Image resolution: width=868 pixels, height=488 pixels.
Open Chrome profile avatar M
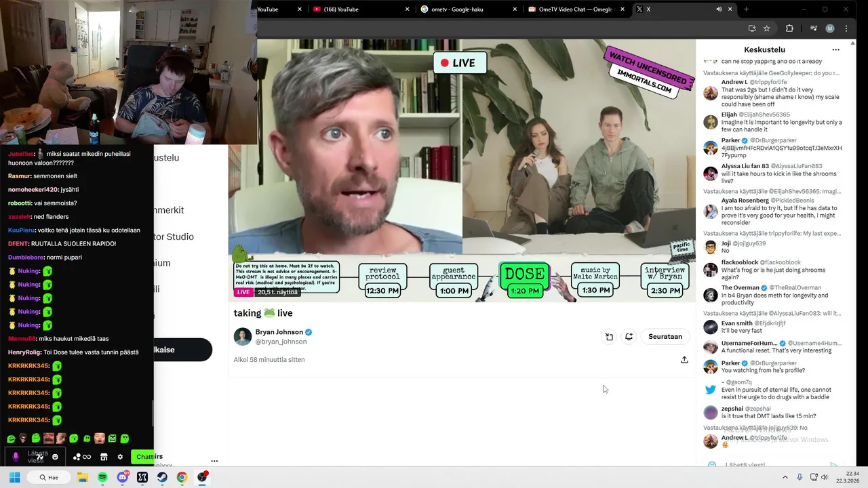[x=830, y=28]
